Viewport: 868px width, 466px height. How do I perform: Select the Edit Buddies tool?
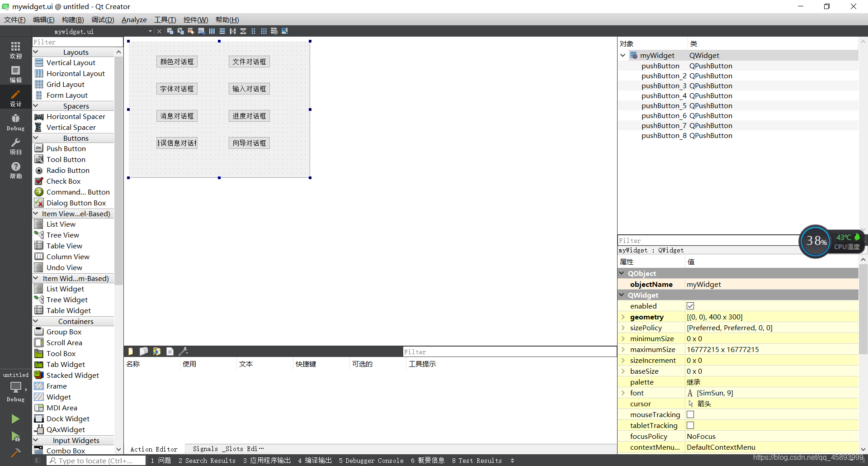[191, 31]
